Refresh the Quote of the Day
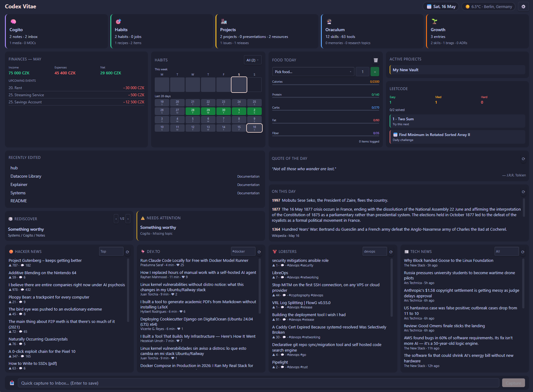The image size is (533, 392). 523,159
